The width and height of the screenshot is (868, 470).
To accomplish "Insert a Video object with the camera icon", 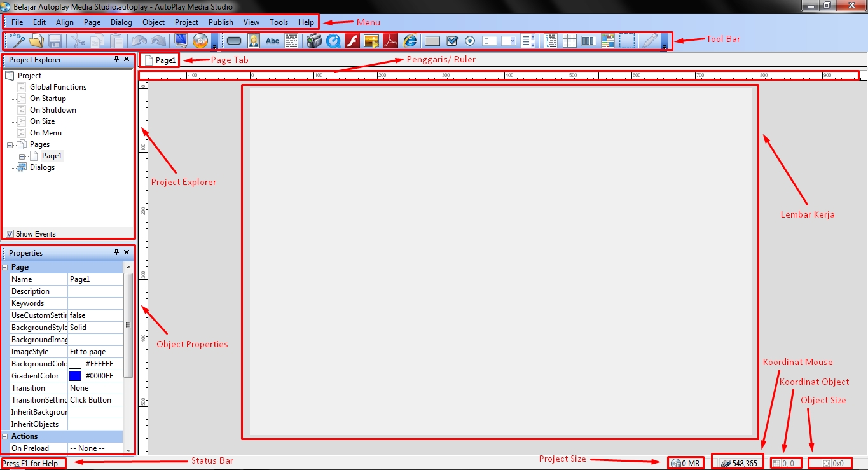I will [314, 41].
